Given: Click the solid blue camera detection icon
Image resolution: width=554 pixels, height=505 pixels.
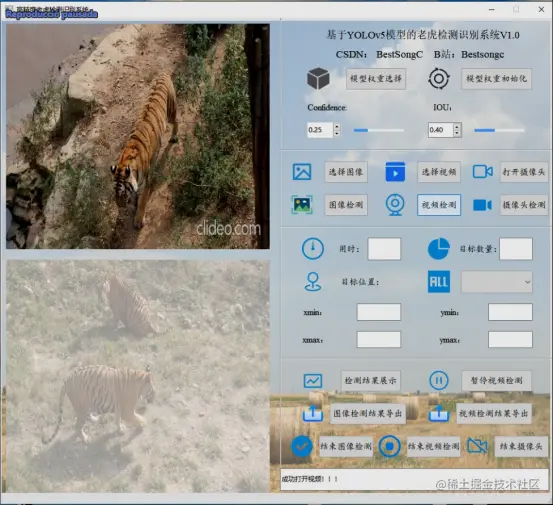Looking at the screenshot, I should click(x=483, y=205).
